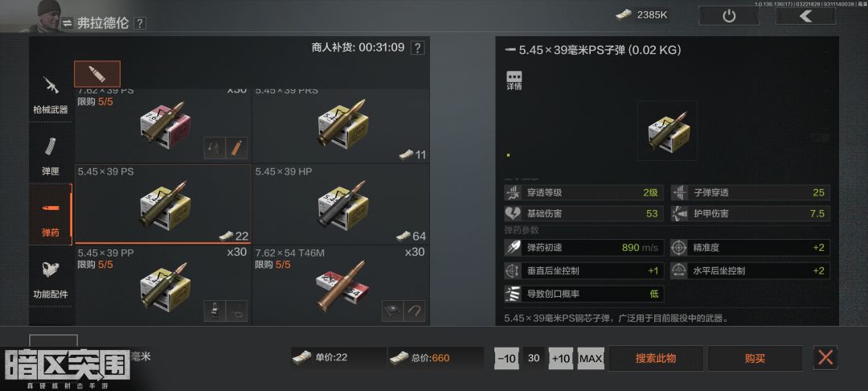This screenshot has height=391, width=868.
Task: Open help icon beside 弗拉德伦
Action: [140, 23]
